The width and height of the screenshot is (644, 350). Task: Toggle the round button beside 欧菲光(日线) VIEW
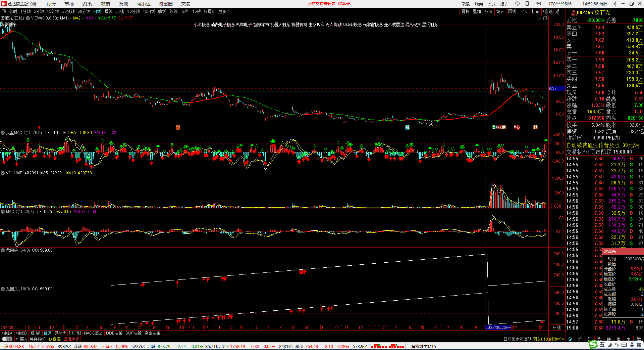point(28,18)
